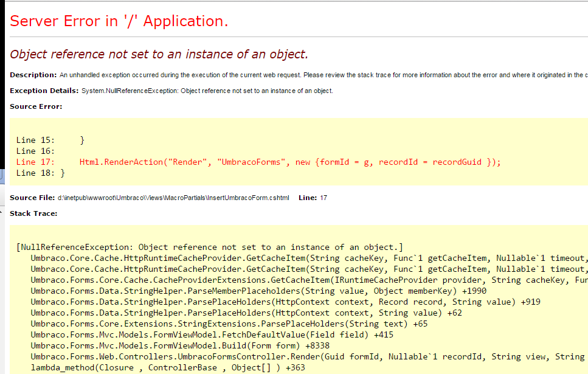This screenshot has height=374, width=588.
Task: Click the first HttpRuntimeCacheProvider.GetCacheItem stack line
Action: tap(310, 258)
